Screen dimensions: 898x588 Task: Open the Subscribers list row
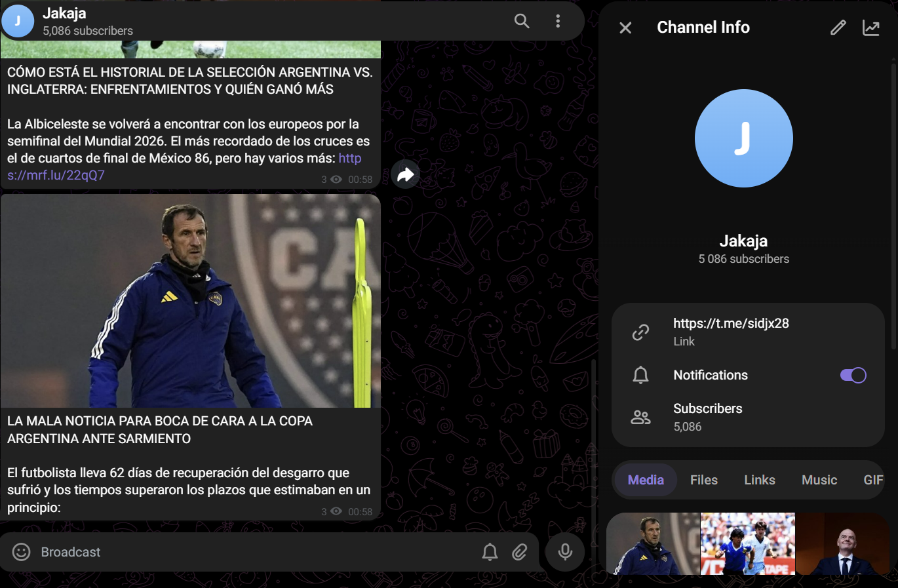(x=748, y=417)
